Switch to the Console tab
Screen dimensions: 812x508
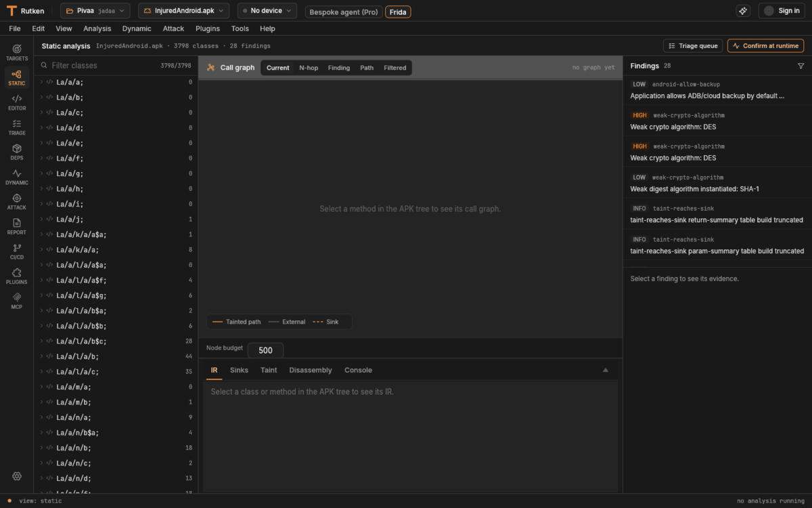[x=358, y=370]
